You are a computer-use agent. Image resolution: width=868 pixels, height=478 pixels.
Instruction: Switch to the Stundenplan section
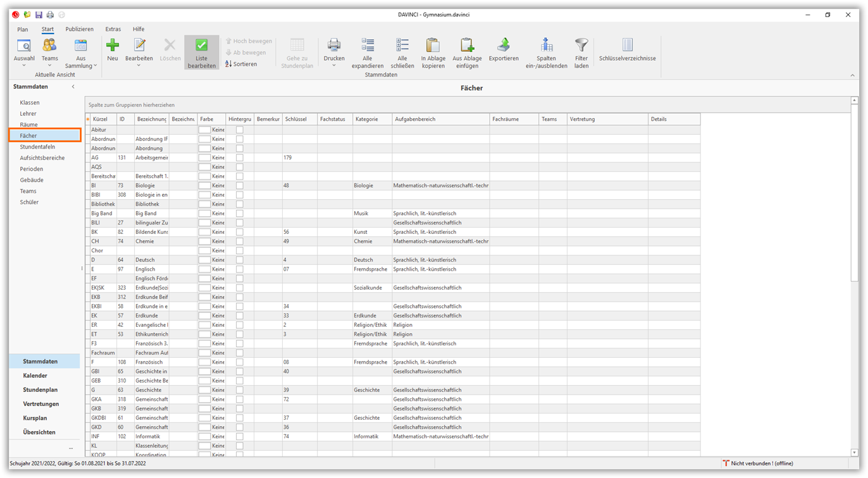(40, 390)
